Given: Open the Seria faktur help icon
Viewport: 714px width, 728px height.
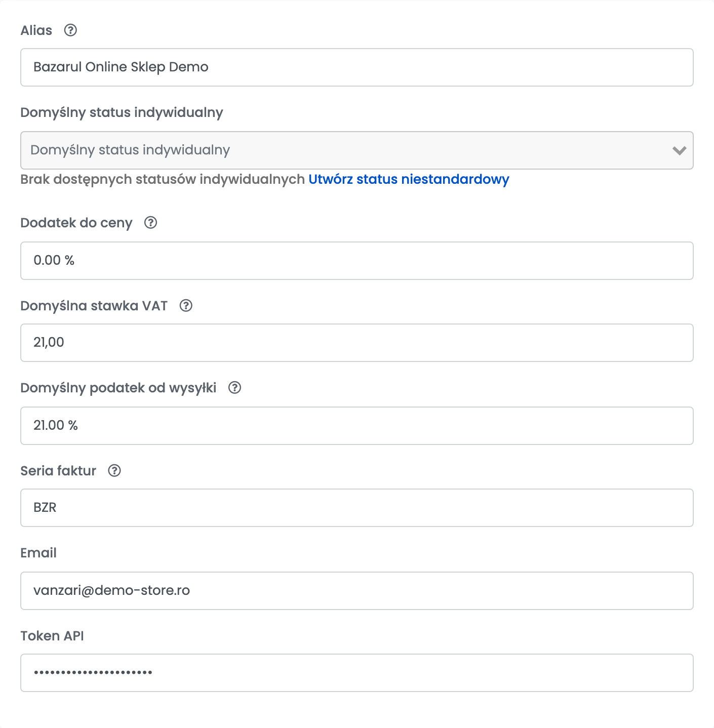Looking at the screenshot, I should tap(114, 471).
